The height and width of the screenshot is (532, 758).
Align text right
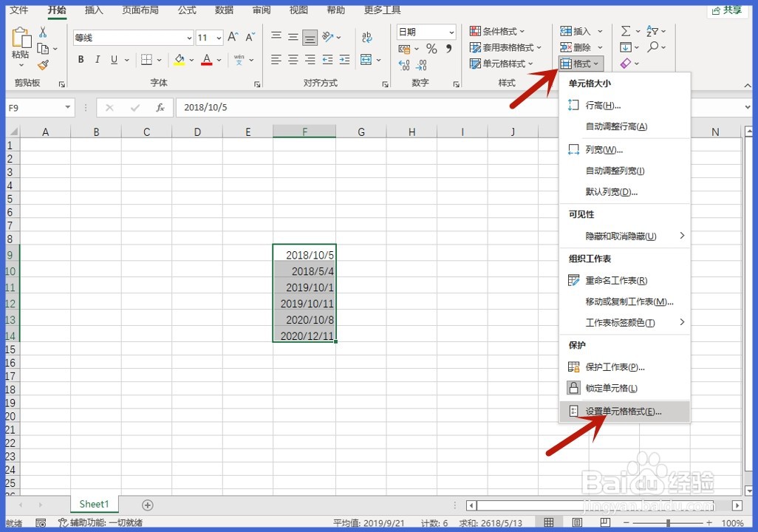[310, 60]
